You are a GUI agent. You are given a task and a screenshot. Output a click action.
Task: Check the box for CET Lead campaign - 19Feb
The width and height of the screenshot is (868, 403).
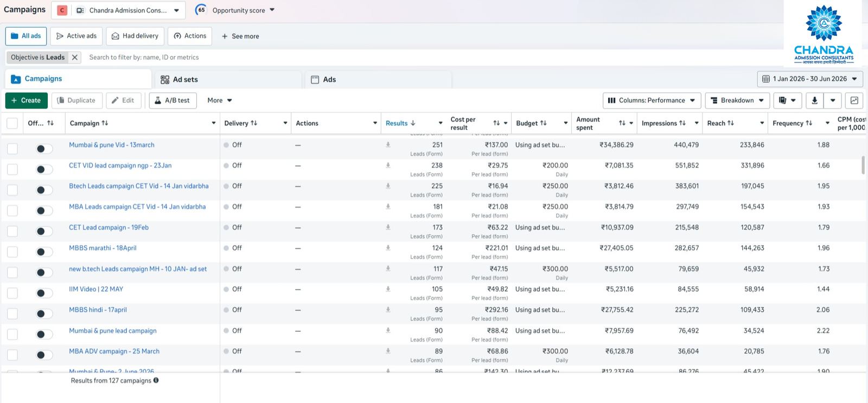pyautogui.click(x=12, y=231)
